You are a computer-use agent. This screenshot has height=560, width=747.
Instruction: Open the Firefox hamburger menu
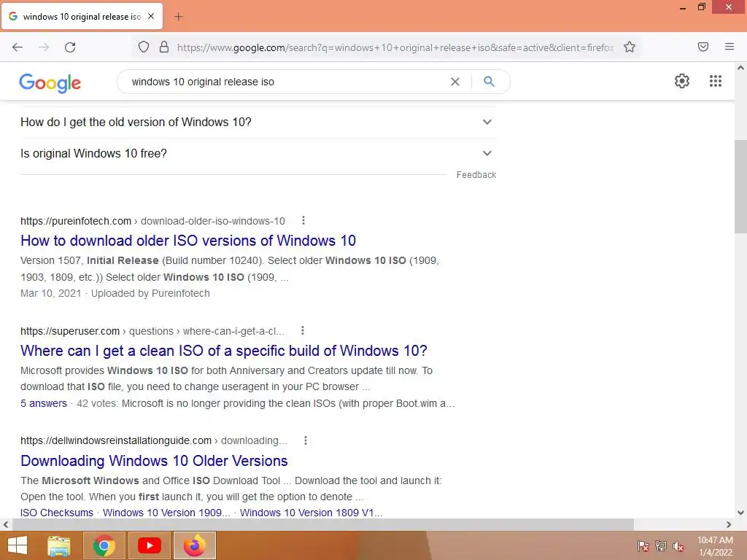tap(729, 47)
